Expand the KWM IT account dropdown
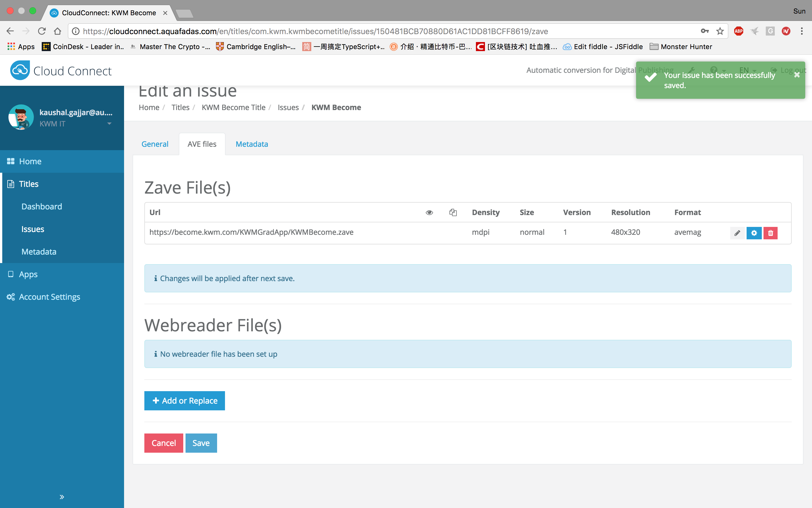Viewport: 812px width, 508px height. pyautogui.click(x=109, y=124)
